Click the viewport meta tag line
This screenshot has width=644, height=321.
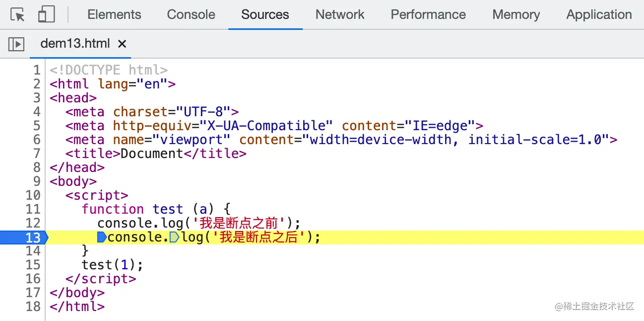click(x=341, y=139)
